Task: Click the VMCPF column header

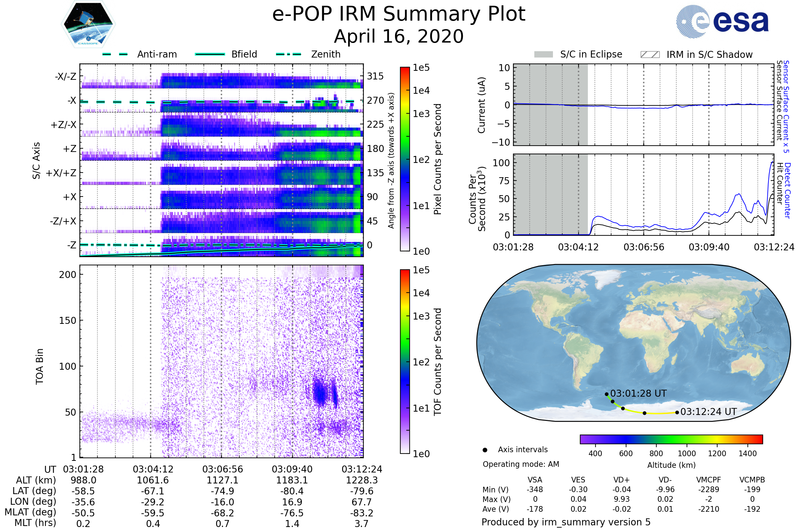Action: click(x=709, y=480)
